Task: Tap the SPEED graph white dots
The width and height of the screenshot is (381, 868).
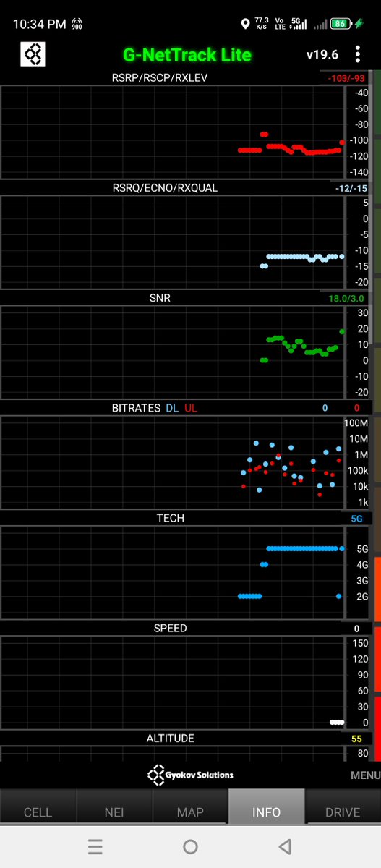Action: [x=337, y=722]
